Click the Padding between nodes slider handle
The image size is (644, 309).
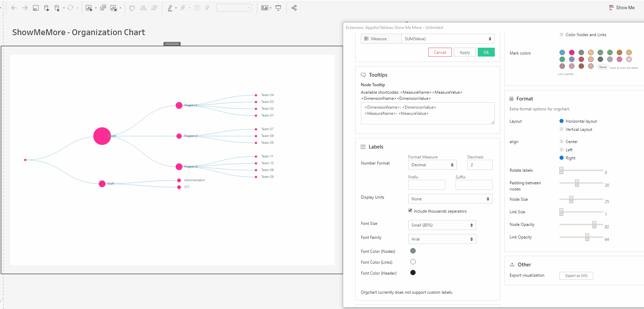click(x=577, y=183)
